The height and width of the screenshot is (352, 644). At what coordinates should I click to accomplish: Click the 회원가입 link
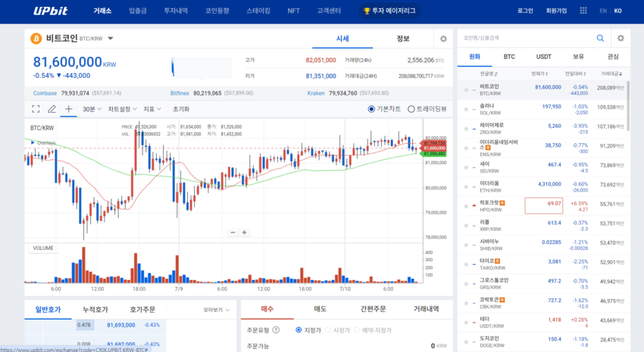click(x=556, y=11)
